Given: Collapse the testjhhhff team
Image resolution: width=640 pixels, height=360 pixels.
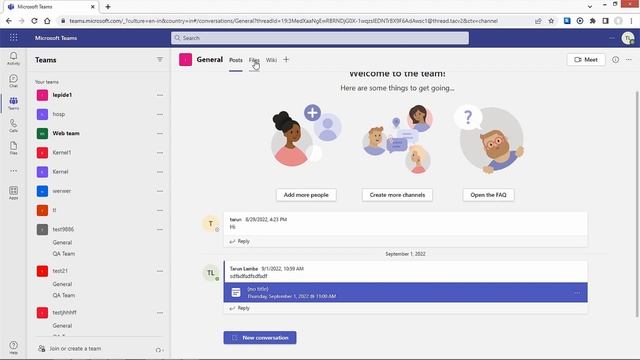Looking at the screenshot, I should pyautogui.click(x=64, y=313).
